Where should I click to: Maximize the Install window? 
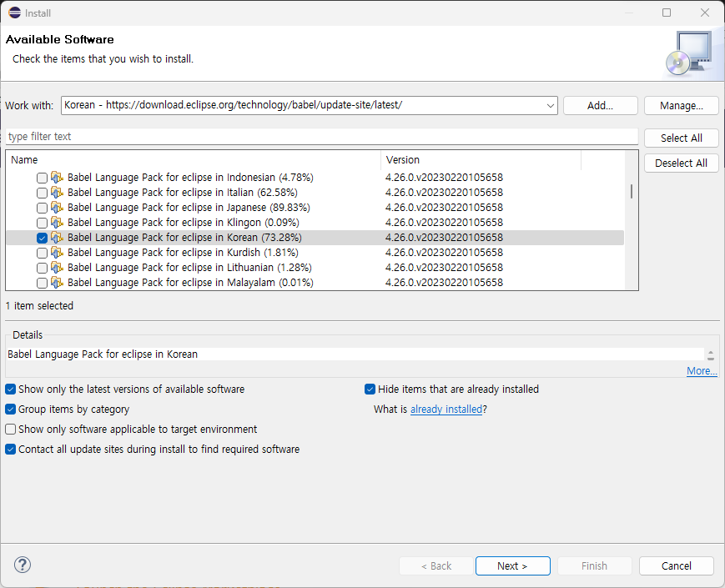[x=667, y=13]
